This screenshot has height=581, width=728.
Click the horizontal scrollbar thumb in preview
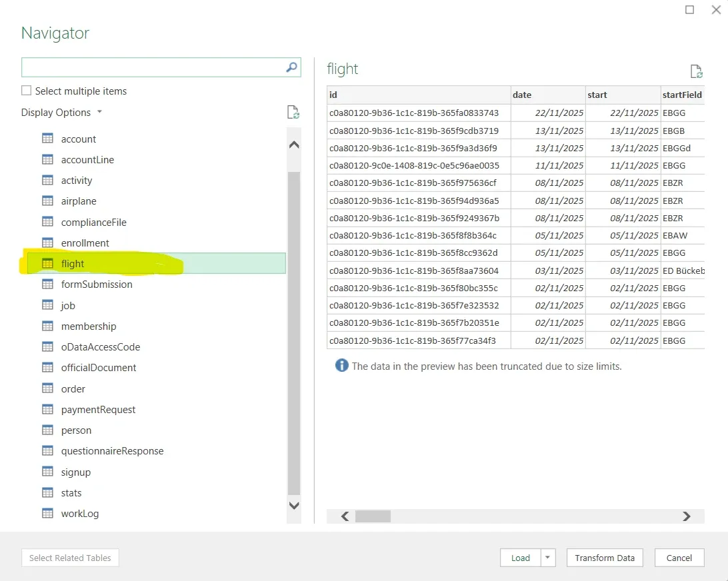point(373,516)
